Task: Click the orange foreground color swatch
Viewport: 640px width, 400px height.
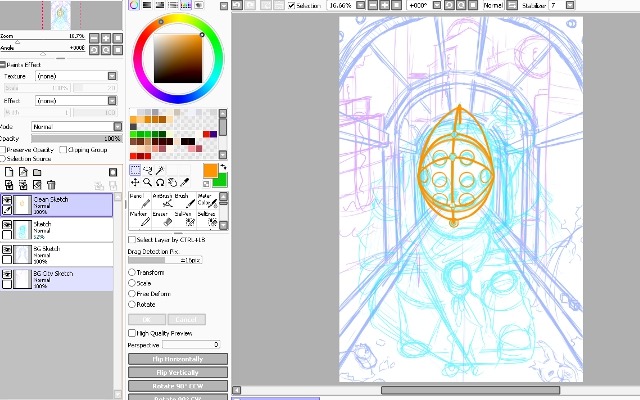Action: (209, 171)
